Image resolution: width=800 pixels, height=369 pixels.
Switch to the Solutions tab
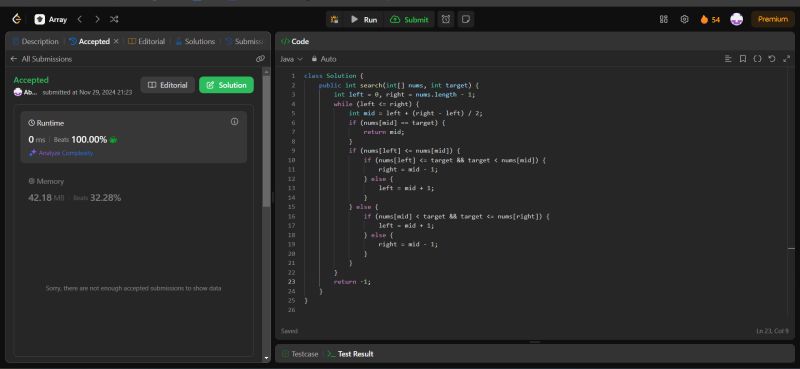[195, 41]
